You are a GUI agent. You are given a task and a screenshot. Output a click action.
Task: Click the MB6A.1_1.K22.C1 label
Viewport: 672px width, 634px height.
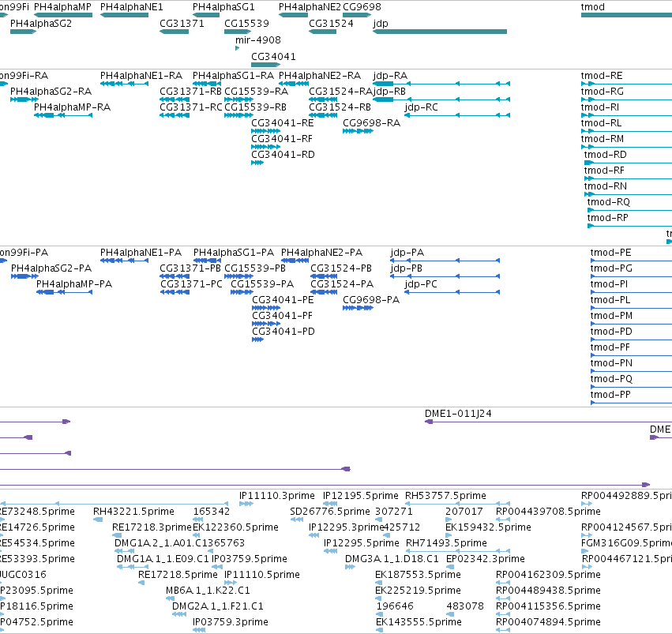coord(208,591)
